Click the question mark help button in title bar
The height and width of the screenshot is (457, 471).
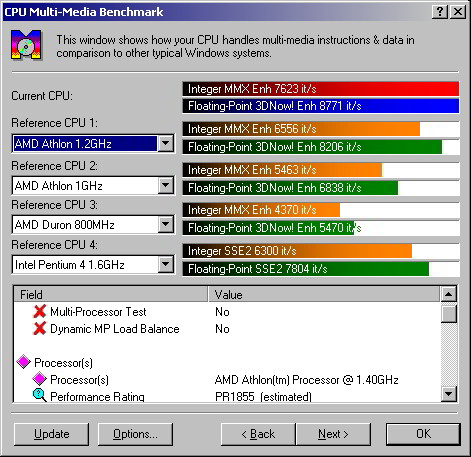tap(440, 12)
